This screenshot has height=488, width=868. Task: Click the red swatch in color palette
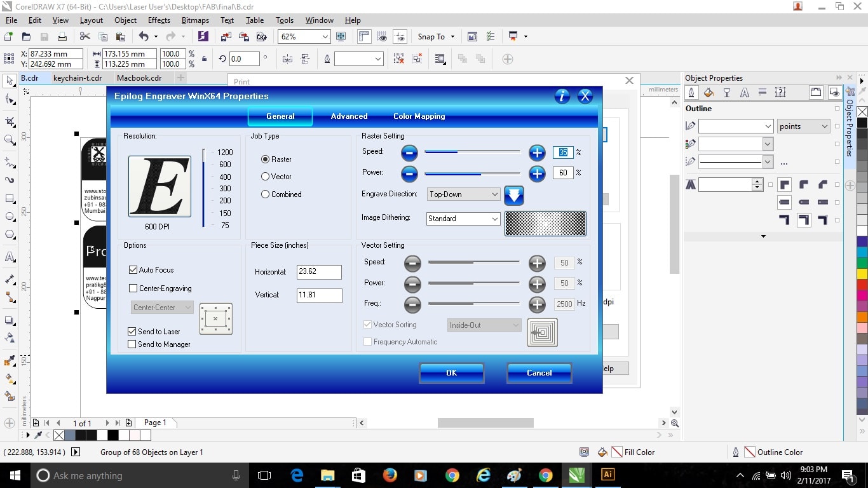(x=862, y=285)
